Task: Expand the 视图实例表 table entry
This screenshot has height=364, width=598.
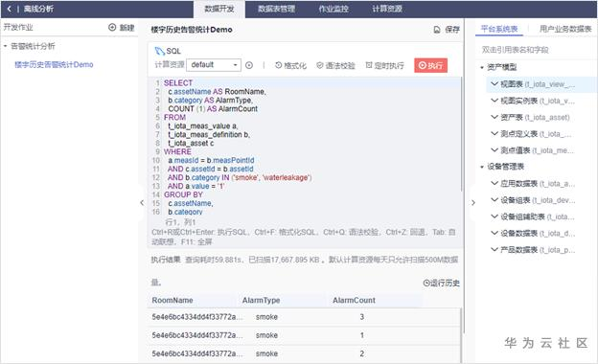Action: [x=494, y=101]
